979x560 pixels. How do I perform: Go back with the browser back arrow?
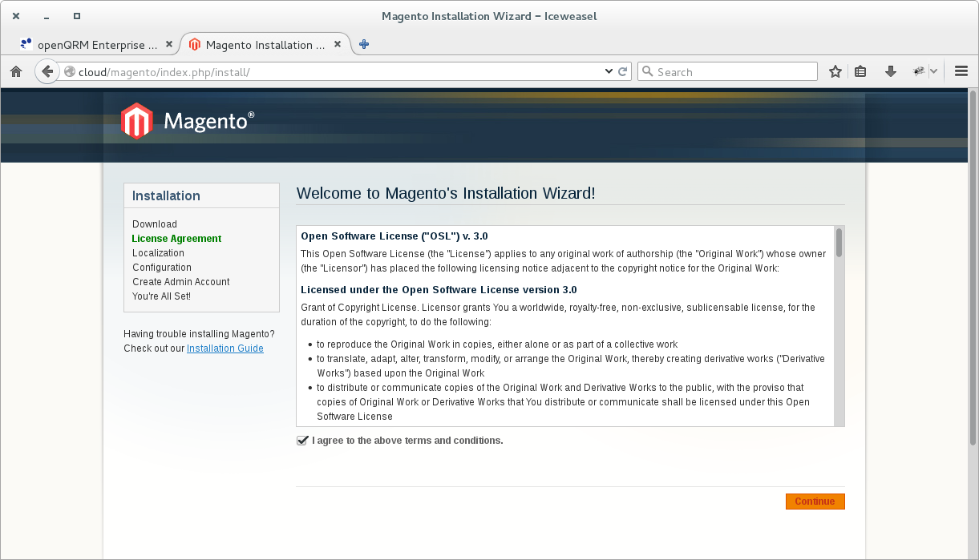tap(47, 71)
